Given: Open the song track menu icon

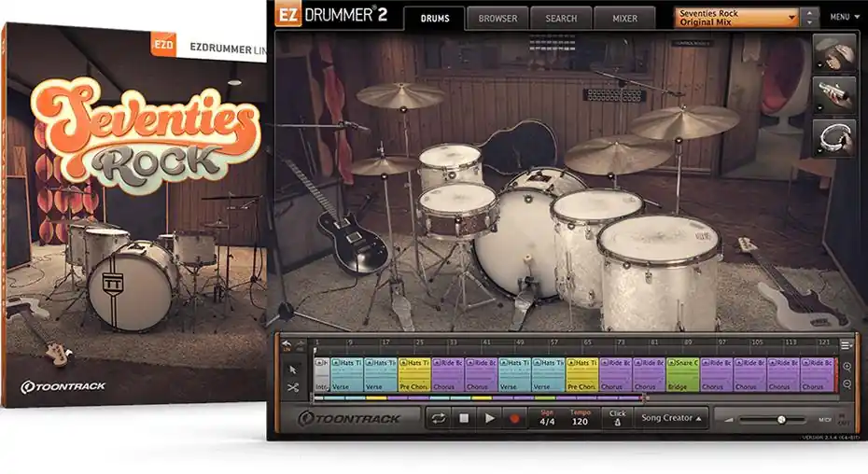Looking at the screenshot, I should tap(846, 345).
